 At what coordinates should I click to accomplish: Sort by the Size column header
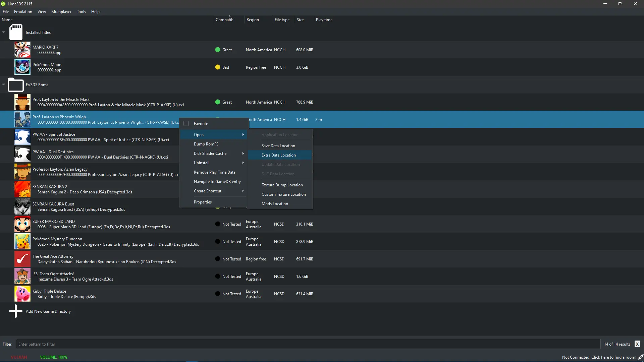click(304, 19)
